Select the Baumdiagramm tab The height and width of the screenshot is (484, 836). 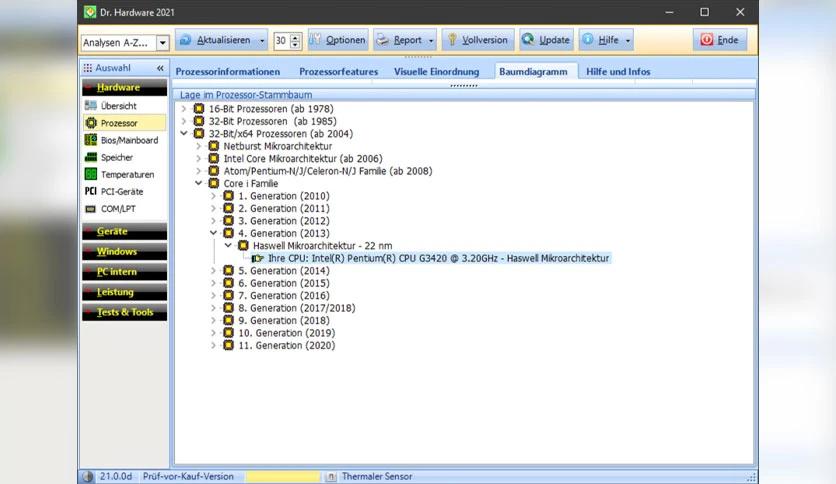pos(533,71)
